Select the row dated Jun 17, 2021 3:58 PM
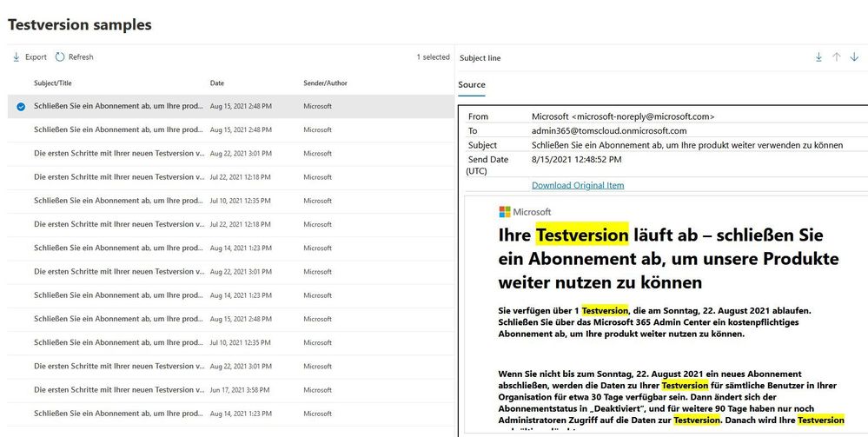Image resolution: width=868 pixels, height=437 pixels. tap(231, 390)
